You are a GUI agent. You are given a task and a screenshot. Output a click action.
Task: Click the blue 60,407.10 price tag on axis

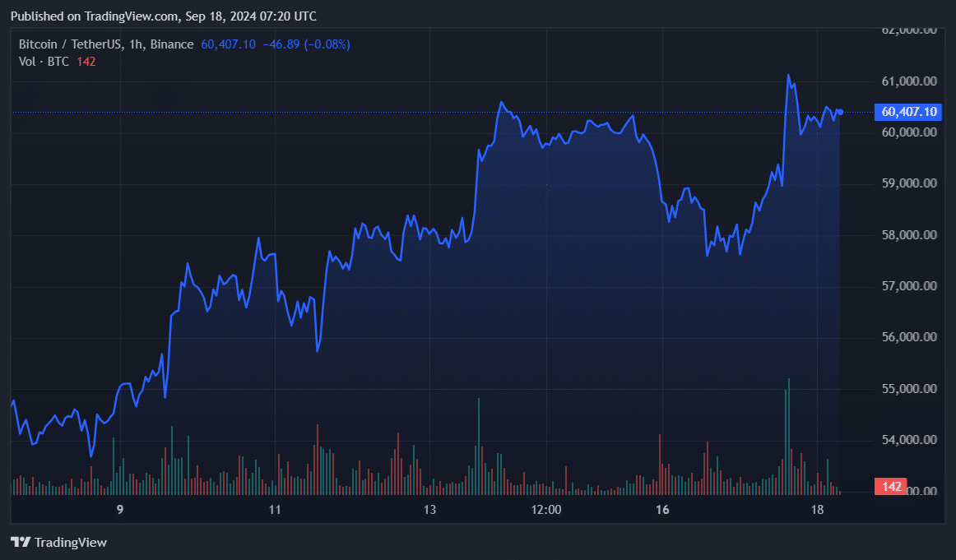pyautogui.click(x=907, y=112)
